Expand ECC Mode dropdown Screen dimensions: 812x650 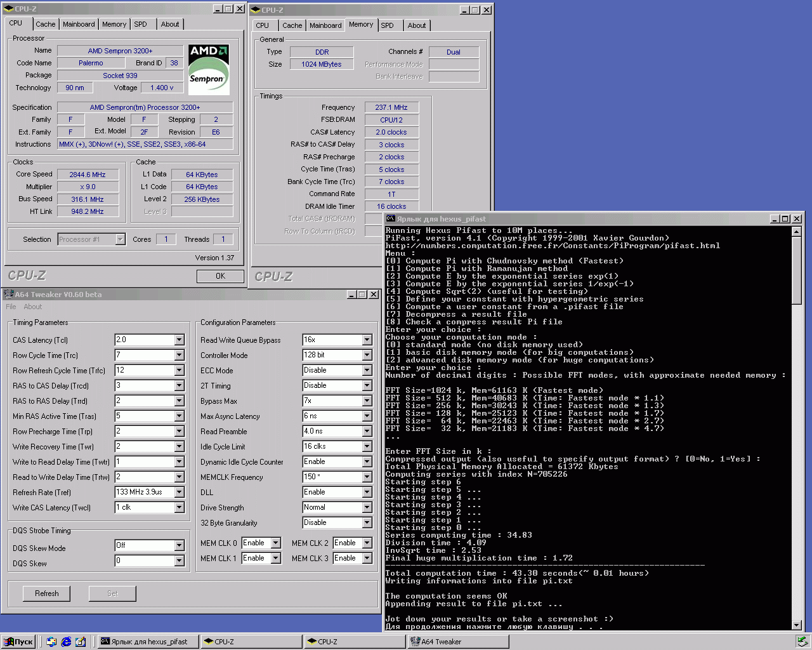pos(367,371)
